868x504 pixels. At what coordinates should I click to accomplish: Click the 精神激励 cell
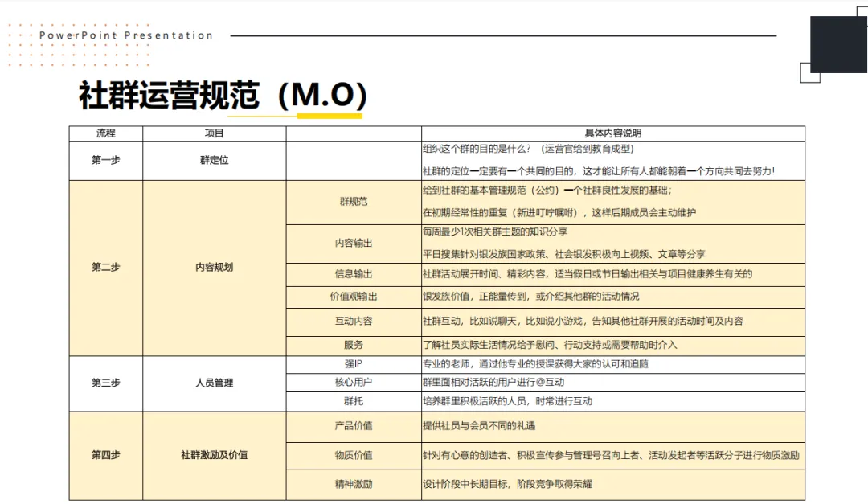[354, 484]
